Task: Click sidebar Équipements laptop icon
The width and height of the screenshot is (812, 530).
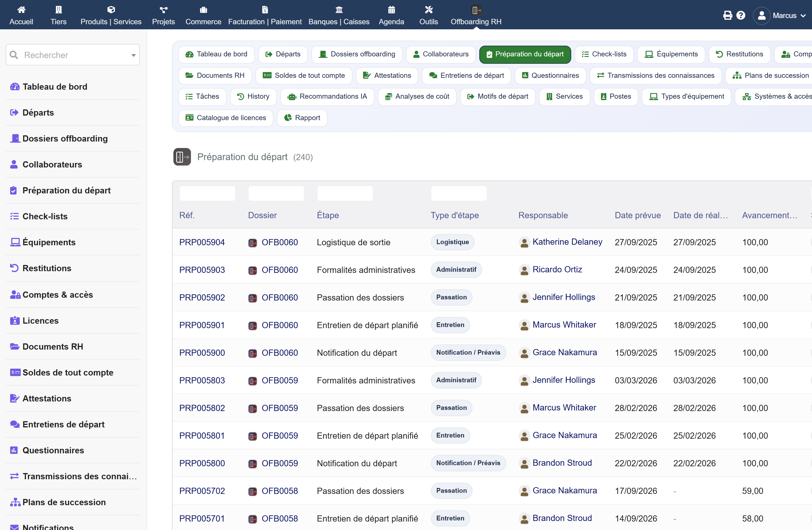Action: 15,242
